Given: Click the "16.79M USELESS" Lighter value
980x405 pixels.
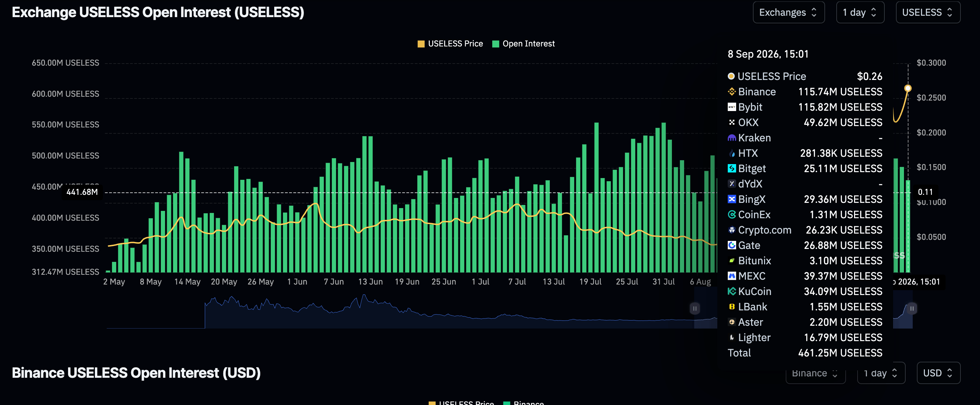Looking at the screenshot, I should tap(843, 338).
